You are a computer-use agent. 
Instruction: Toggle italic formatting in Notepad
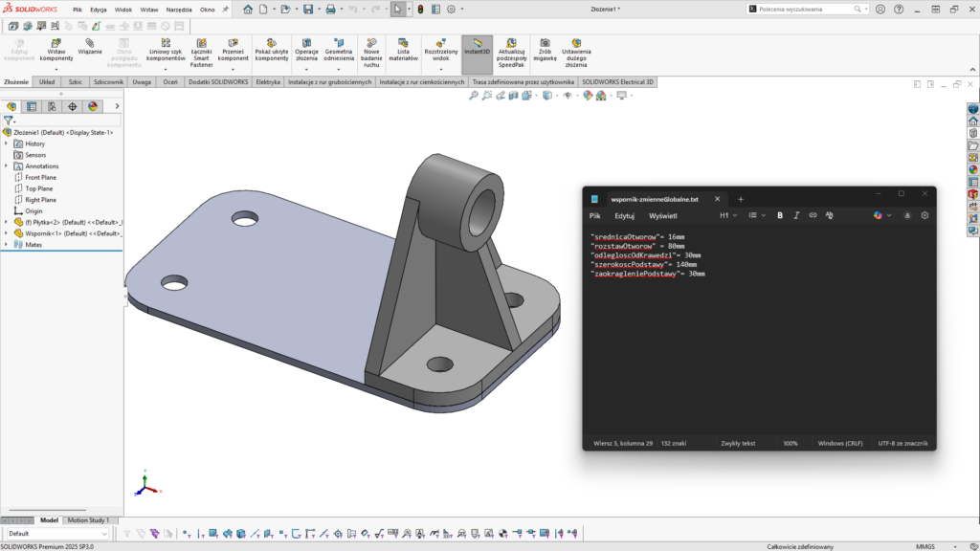click(796, 215)
